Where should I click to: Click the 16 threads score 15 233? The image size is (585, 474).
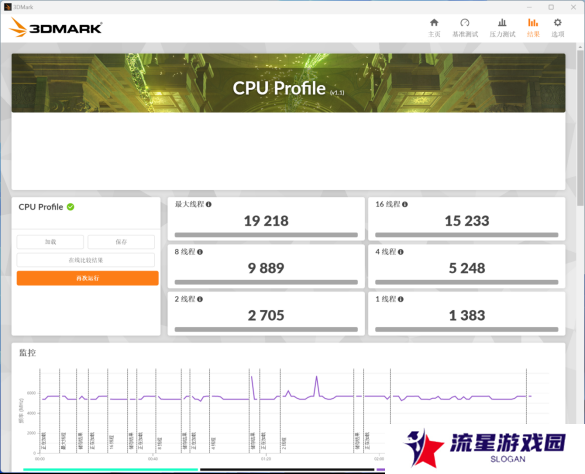[x=467, y=221]
